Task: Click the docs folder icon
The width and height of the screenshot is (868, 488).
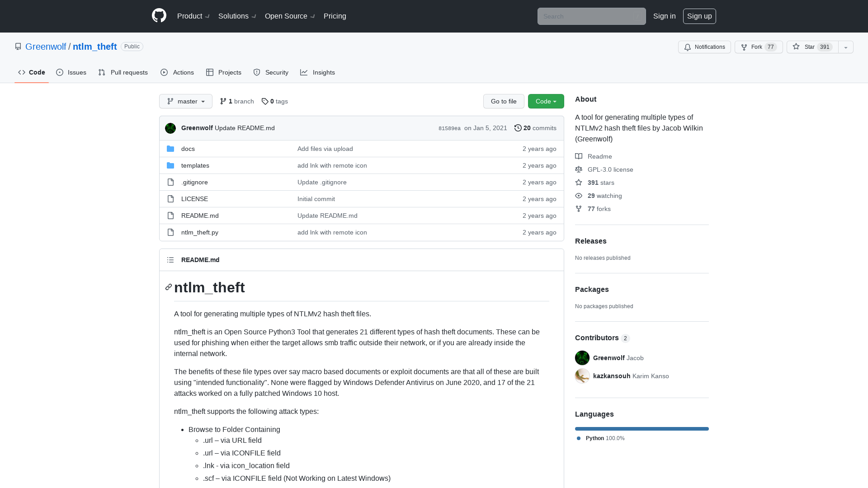Action: point(170,148)
